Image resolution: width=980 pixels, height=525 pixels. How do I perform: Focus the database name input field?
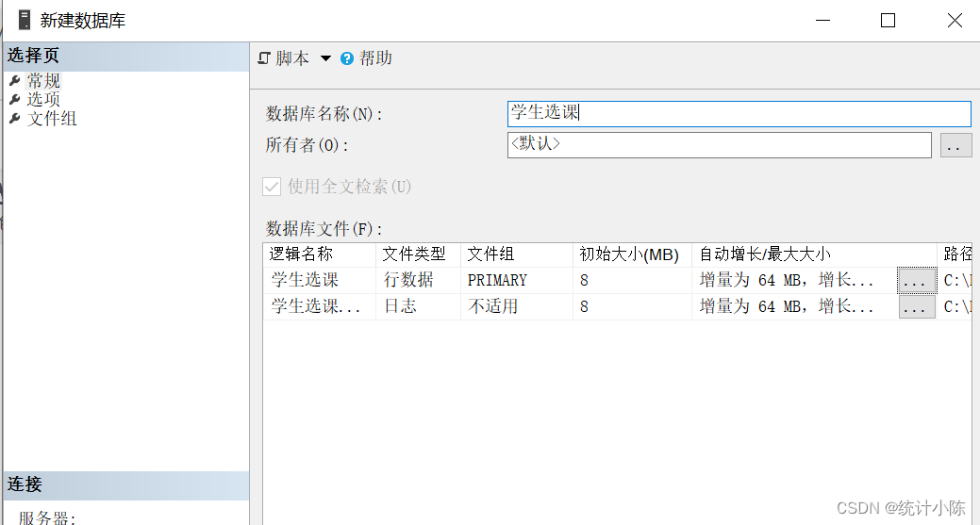pyautogui.click(x=739, y=114)
